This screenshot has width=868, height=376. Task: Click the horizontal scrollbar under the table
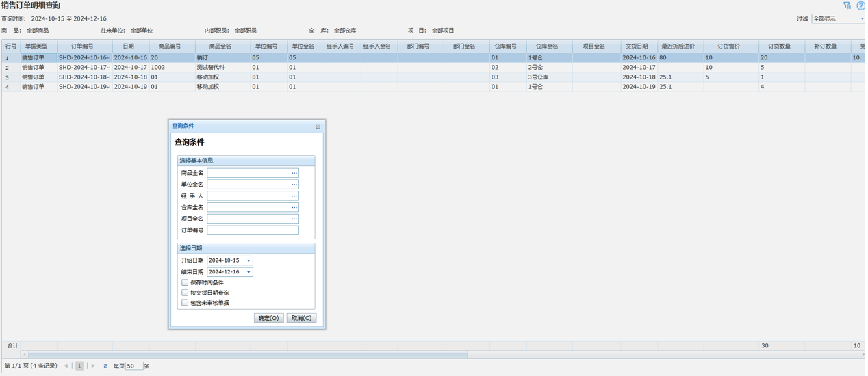(x=248, y=355)
